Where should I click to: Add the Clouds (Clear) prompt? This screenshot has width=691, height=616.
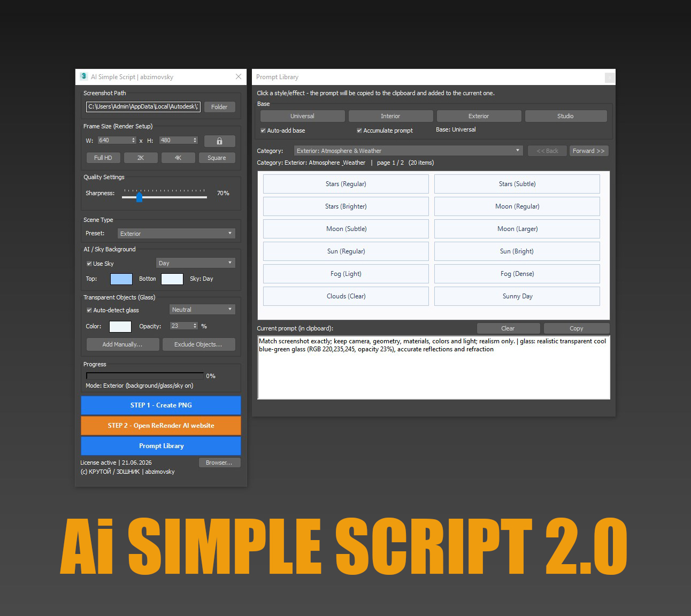click(x=346, y=296)
